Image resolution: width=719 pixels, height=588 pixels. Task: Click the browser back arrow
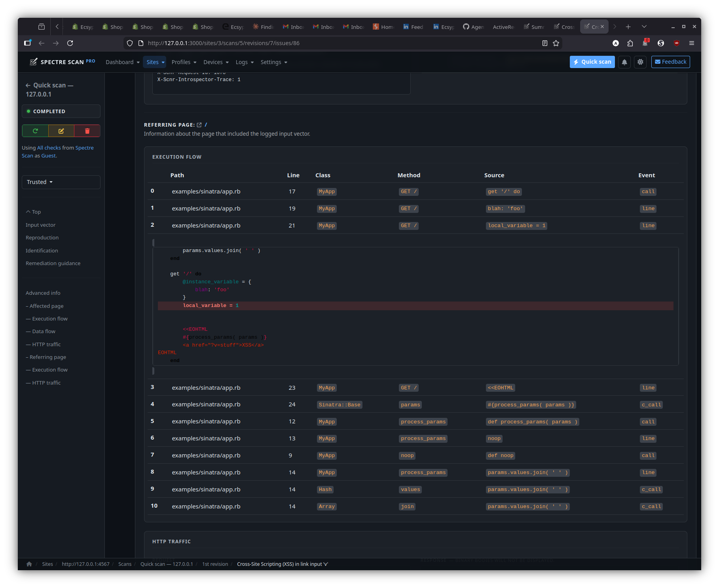(x=42, y=43)
